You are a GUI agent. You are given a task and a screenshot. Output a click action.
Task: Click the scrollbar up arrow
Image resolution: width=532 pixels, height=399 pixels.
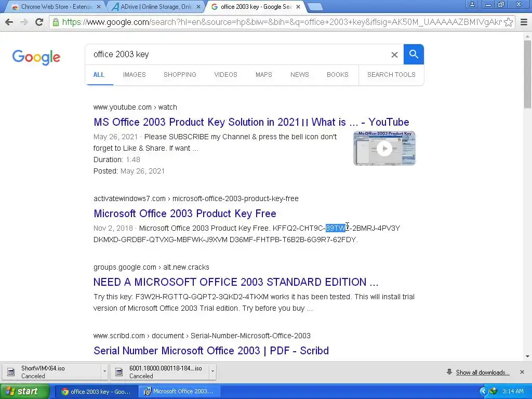click(x=527, y=36)
